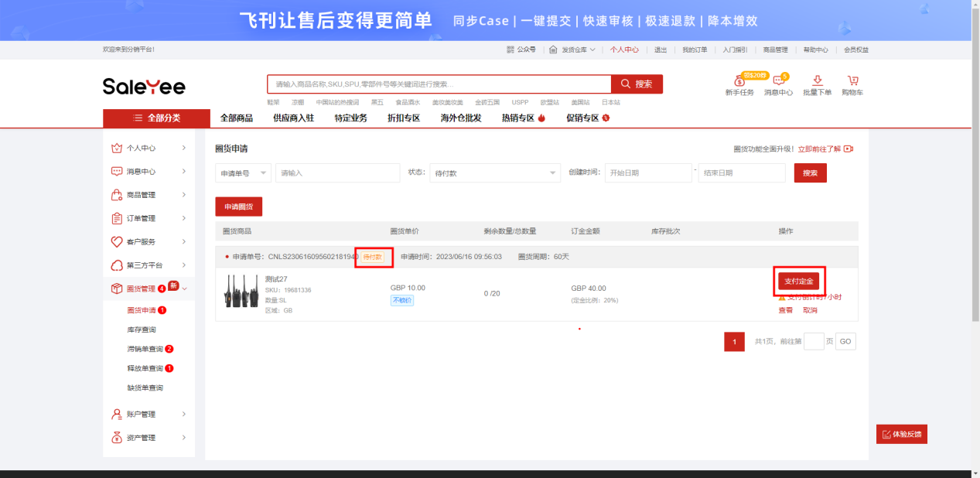This screenshot has height=478, width=980.
Task: Open the 申请单号 search type dropdown
Action: coord(243,173)
